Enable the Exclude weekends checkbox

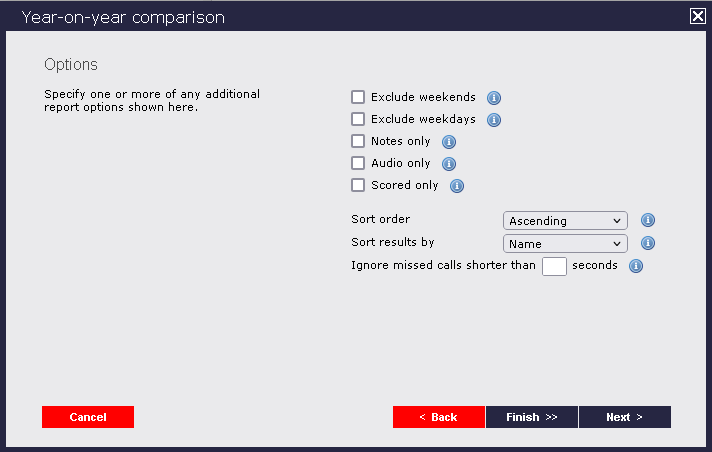coord(358,98)
